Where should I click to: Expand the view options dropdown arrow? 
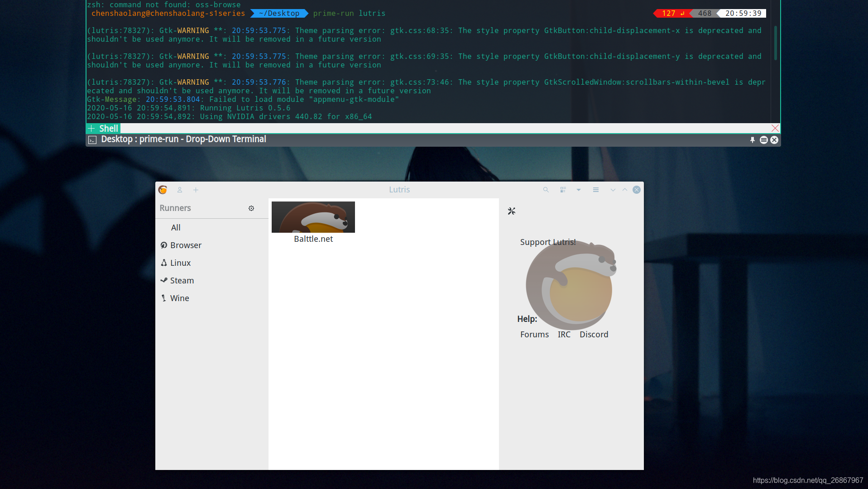click(579, 190)
